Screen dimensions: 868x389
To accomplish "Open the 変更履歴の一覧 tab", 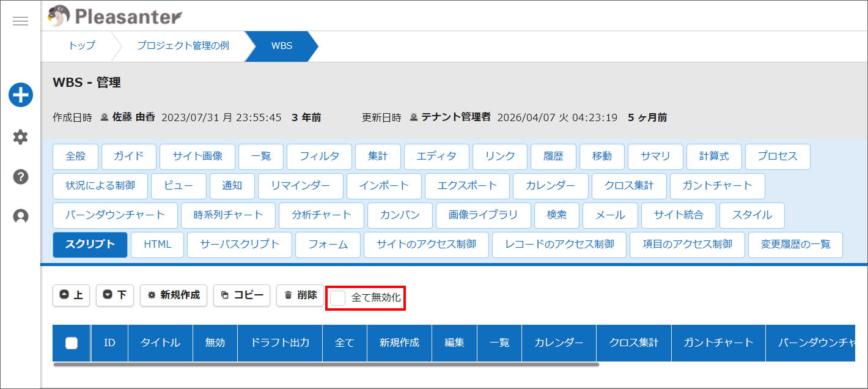I will pos(795,245).
